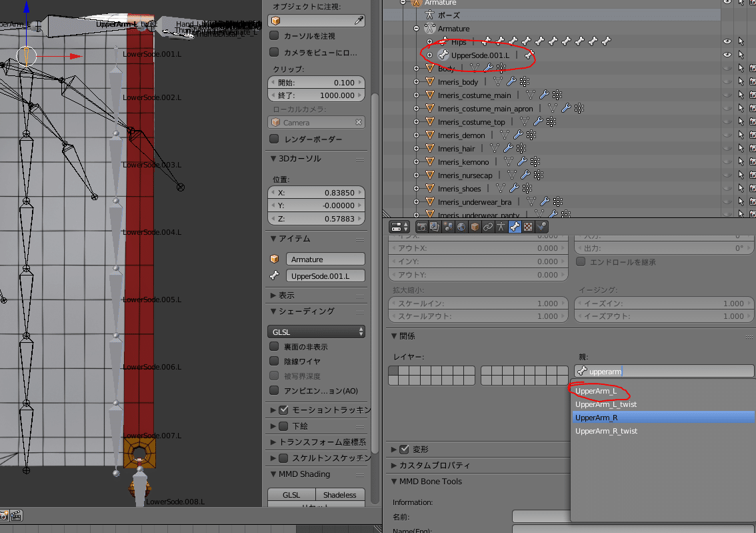756x533 pixels.
Task: Open the Bone properties tab
Action: (x=515, y=227)
